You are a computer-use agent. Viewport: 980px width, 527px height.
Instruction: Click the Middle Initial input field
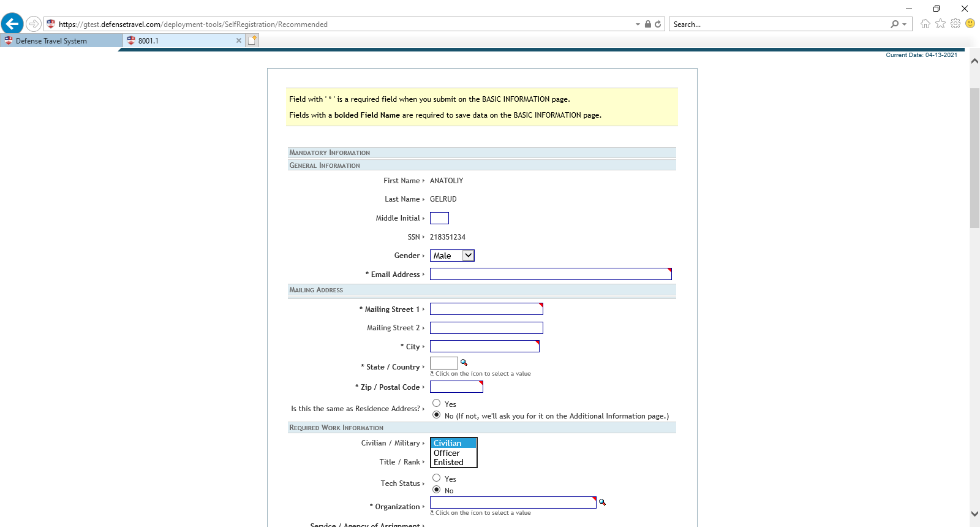[439, 218]
